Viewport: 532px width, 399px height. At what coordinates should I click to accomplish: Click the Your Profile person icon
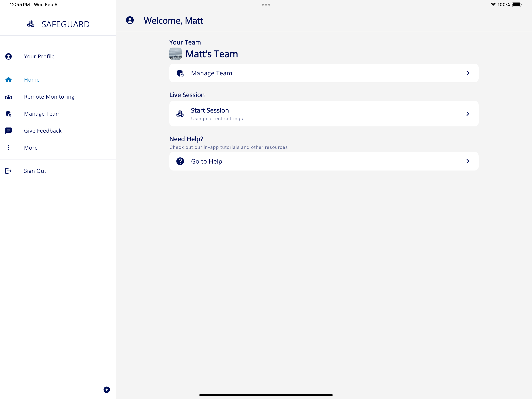pos(9,56)
